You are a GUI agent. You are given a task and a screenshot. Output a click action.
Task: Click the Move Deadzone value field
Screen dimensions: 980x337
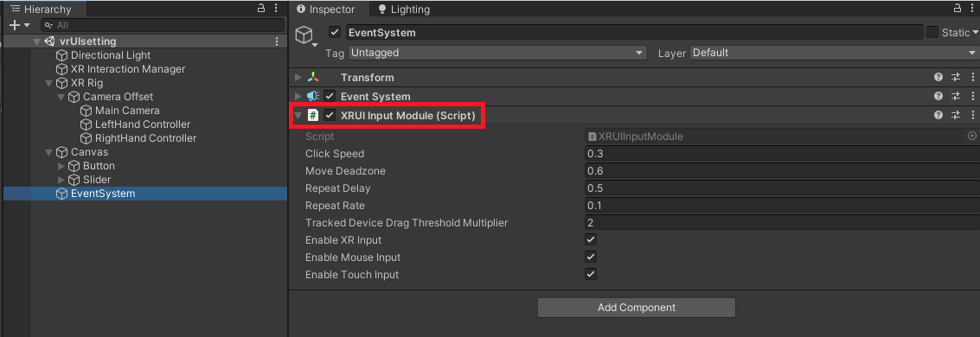point(782,171)
